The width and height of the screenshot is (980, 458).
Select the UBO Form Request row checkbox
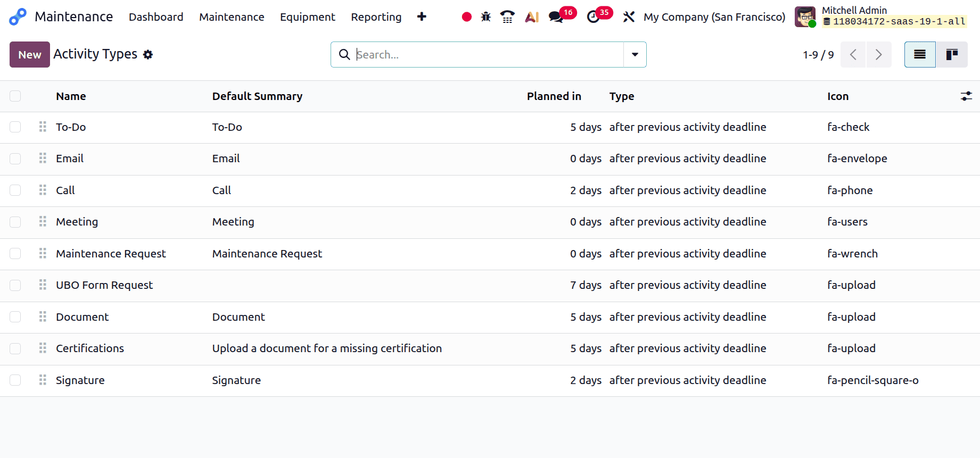[15, 285]
